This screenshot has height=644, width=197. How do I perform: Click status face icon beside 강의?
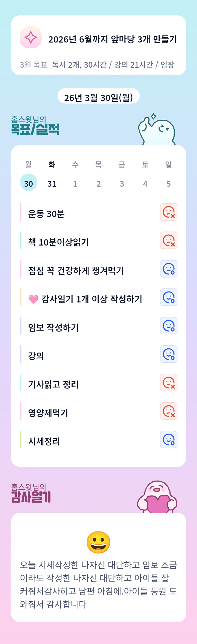click(x=168, y=354)
